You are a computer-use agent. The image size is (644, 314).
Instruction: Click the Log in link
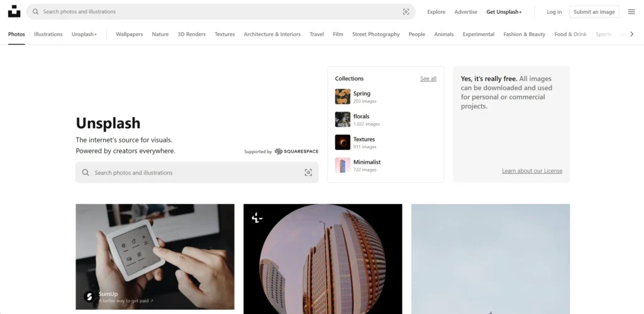point(554,12)
